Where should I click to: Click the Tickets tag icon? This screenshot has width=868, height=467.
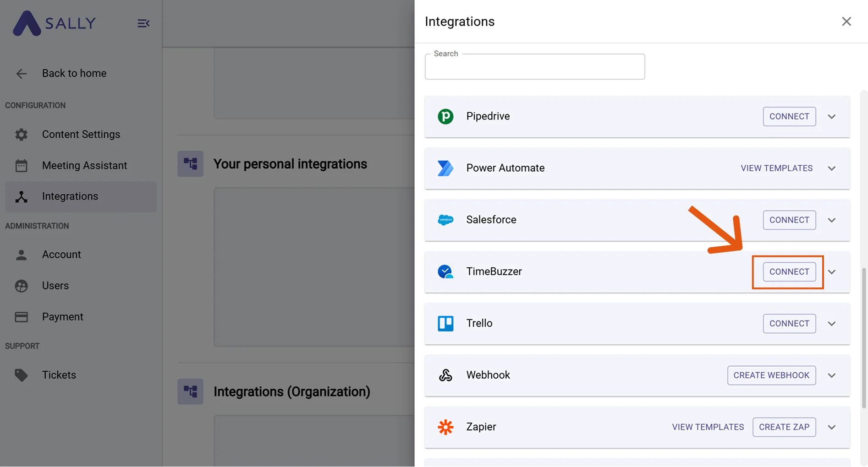[21, 375]
